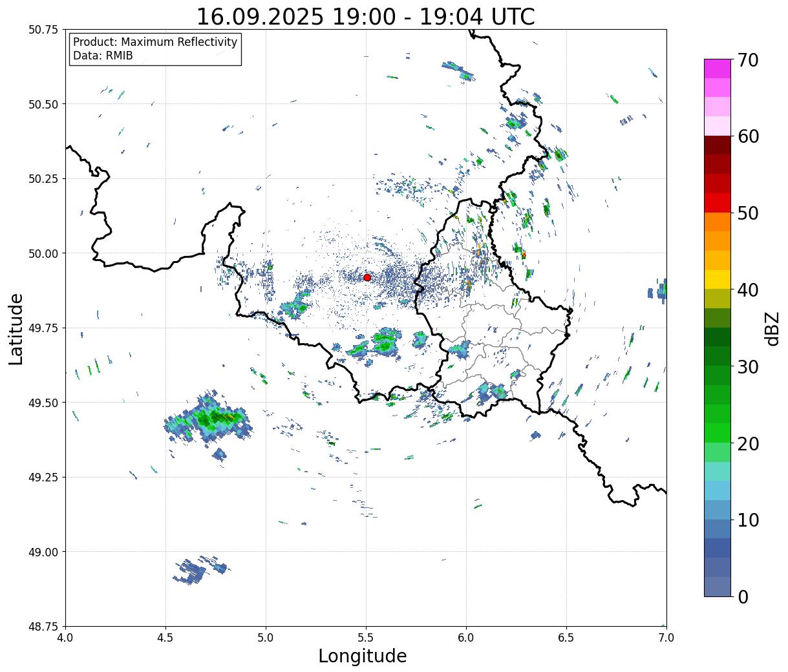Screen dimensions: 788x672
Task: Click the 'Data: RMIB' text line
Action: [103, 56]
